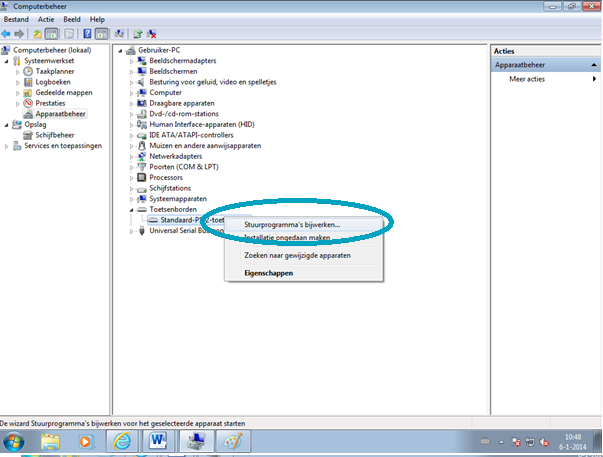Screen dimensions: 603x457
Task: Open Windows Explorer folder on taskbar
Action: 50,441
